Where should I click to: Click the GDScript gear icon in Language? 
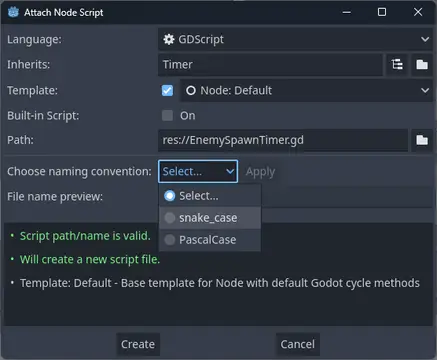click(169, 39)
